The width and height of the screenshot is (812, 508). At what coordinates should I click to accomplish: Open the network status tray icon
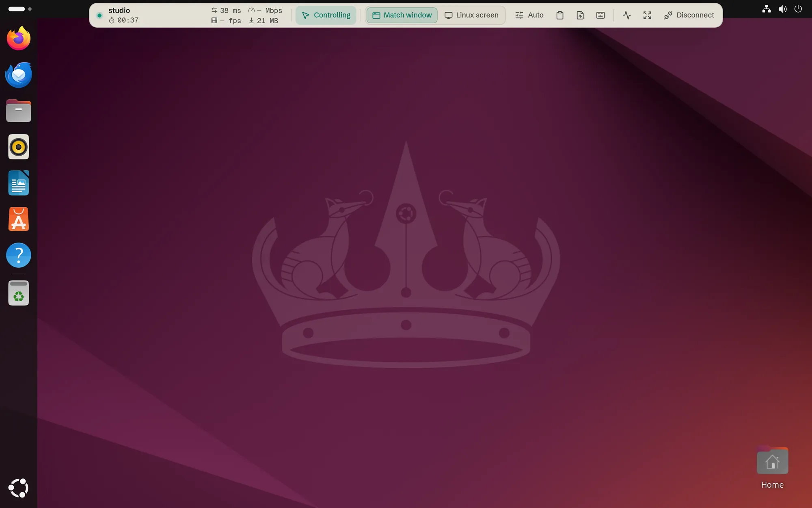point(767,9)
